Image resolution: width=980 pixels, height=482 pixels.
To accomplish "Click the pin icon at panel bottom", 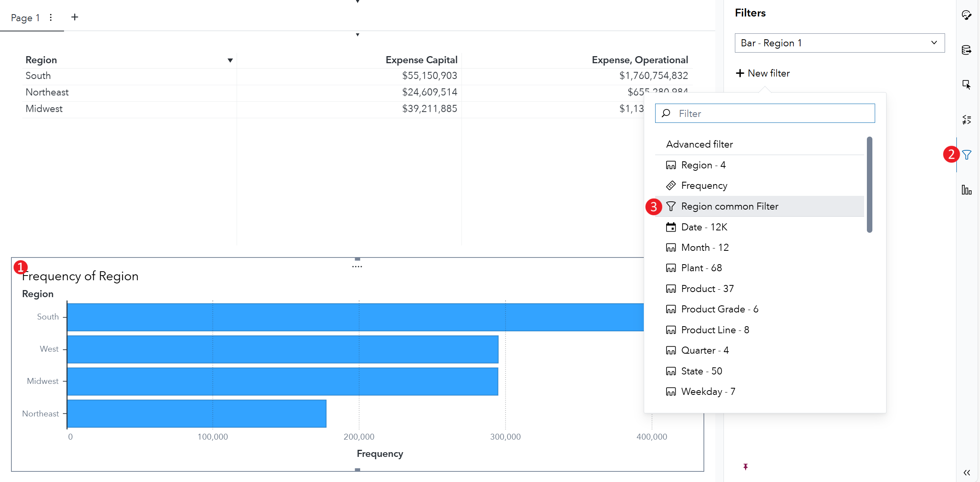I will (746, 466).
